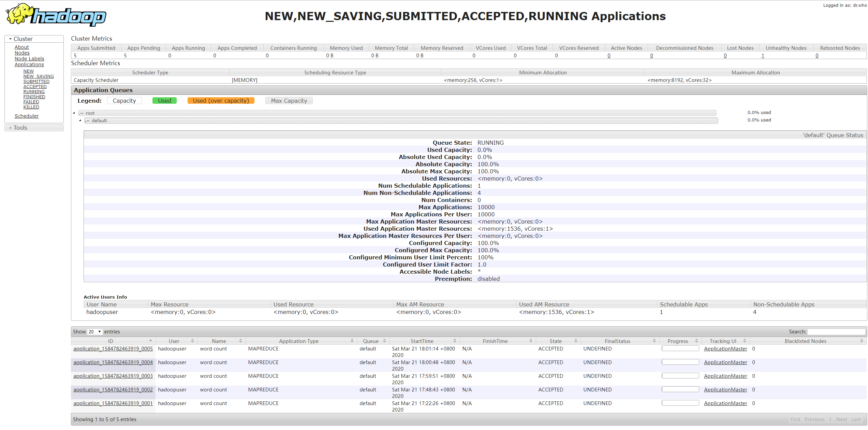Focus the applications Search input field
The height and width of the screenshot is (430, 868).
click(836, 332)
